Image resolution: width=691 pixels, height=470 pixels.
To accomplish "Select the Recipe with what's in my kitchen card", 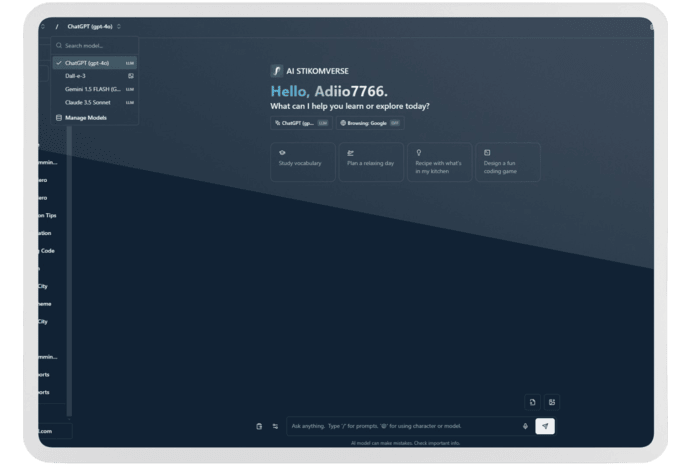I will click(x=439, y=162).
